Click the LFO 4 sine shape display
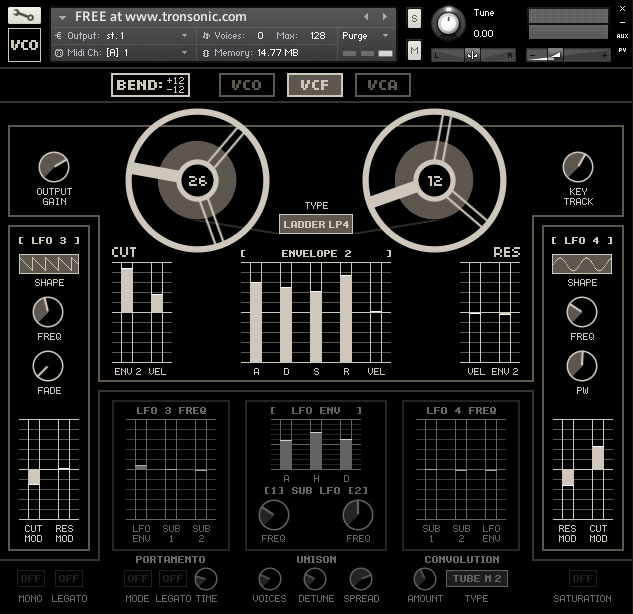Image resolution: width=633 pixels, height=614 pixels. [582, 265]
